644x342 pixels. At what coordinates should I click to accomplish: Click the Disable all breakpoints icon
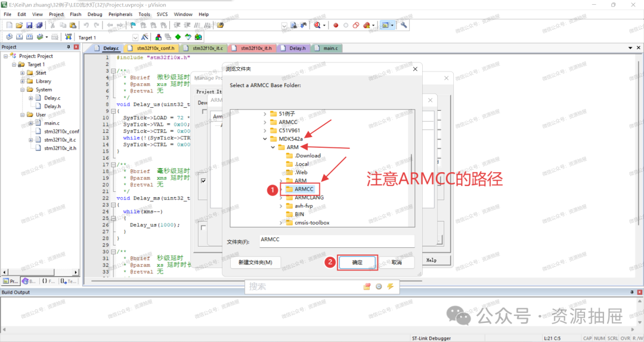pyautogui.click(x=355, y=25)
